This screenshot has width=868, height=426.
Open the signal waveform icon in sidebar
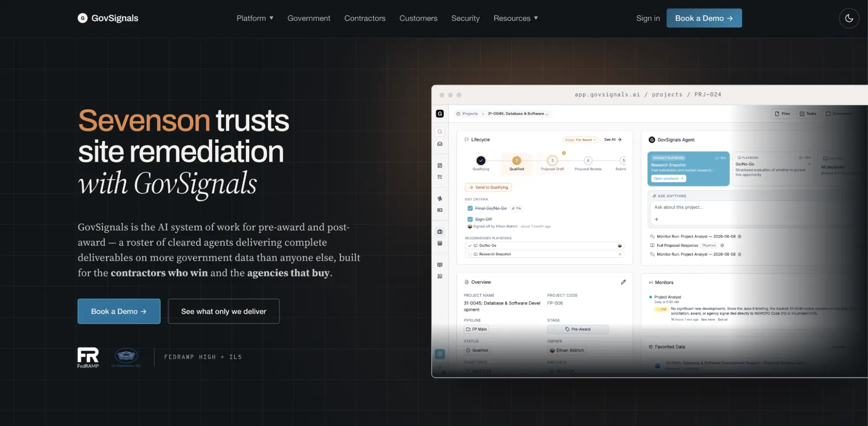[x=440, y=199]
